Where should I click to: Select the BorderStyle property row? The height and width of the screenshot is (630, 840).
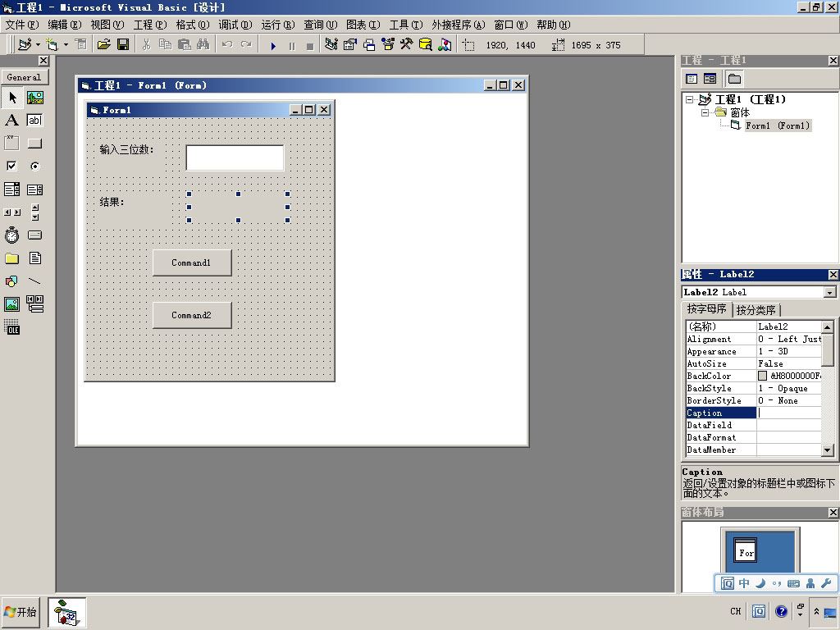[753, 400]
